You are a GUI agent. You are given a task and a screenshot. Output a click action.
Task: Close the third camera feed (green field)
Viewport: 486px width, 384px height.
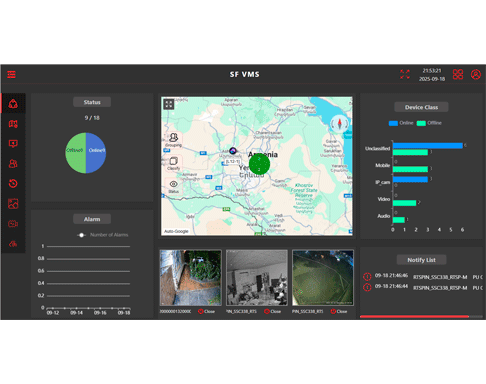tap(339, 311)
